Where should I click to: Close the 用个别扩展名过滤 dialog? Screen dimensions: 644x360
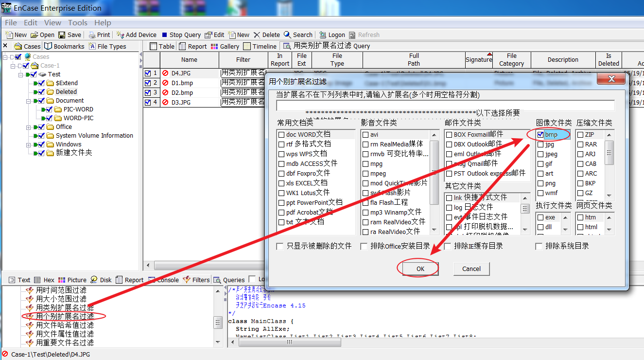(x=612, y=80)
